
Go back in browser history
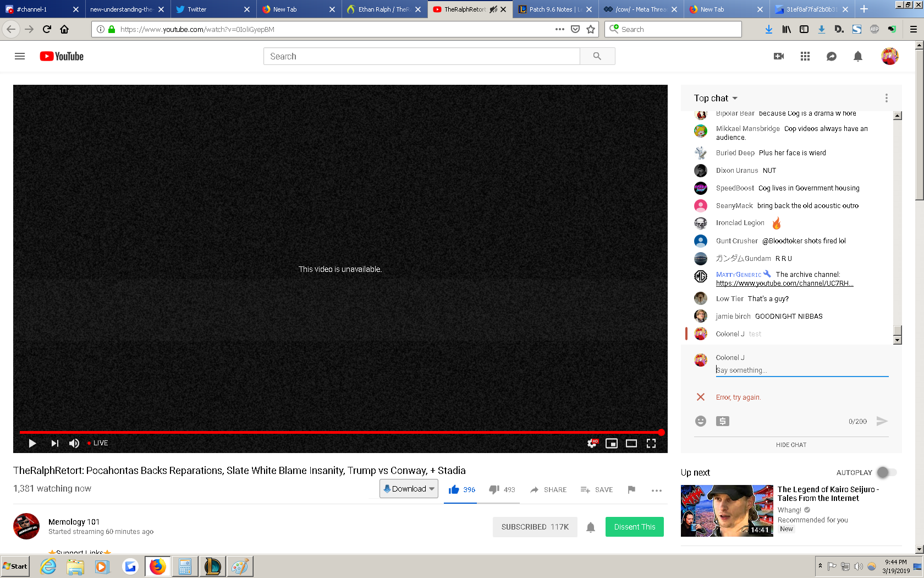[x=12, y=29]
